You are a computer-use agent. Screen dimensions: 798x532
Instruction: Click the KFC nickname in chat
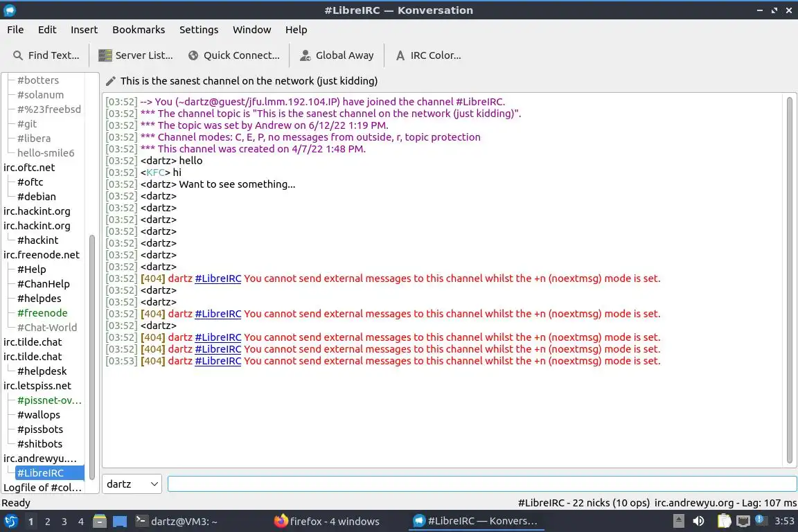point(155,172)
